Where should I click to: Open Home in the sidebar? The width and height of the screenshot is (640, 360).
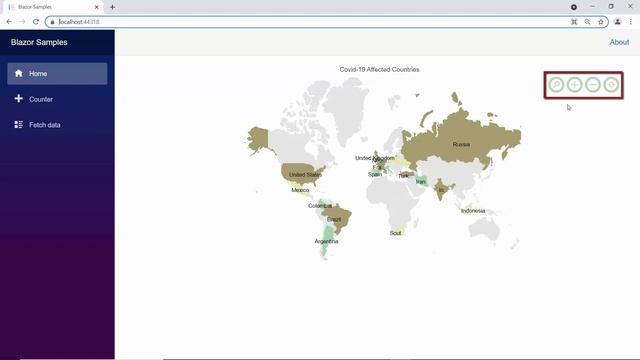pyautogui.click(x=57, y=73)
